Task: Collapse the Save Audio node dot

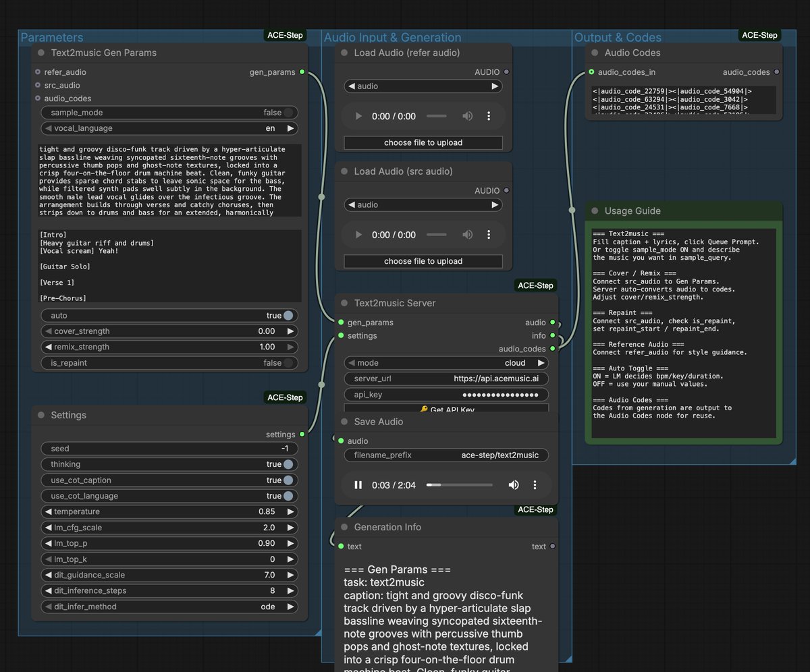Action: [344, 422]
